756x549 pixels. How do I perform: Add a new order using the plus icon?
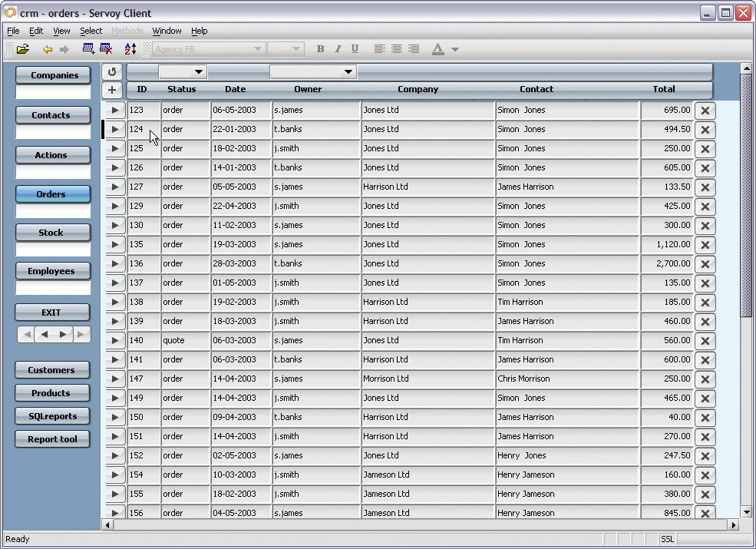point(113,89)
